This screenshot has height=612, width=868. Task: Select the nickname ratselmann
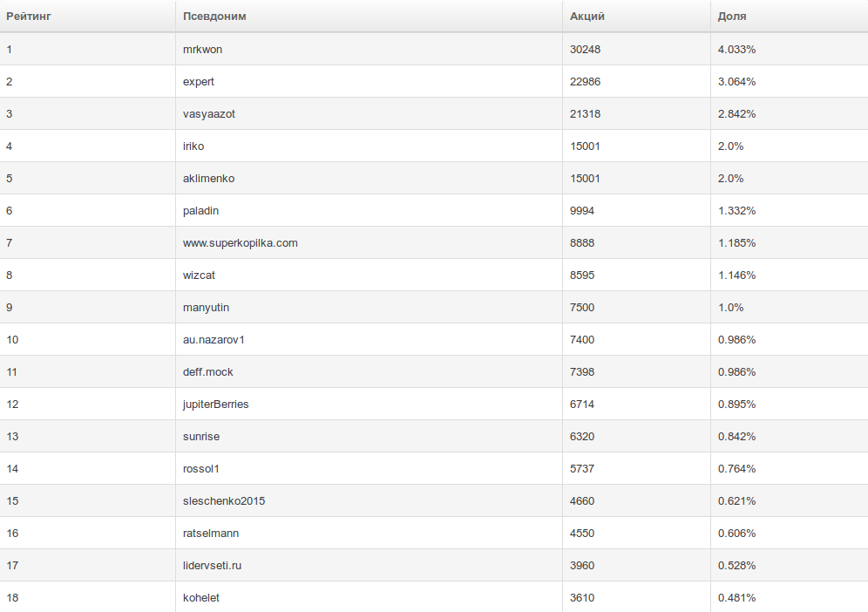(211, 534)
